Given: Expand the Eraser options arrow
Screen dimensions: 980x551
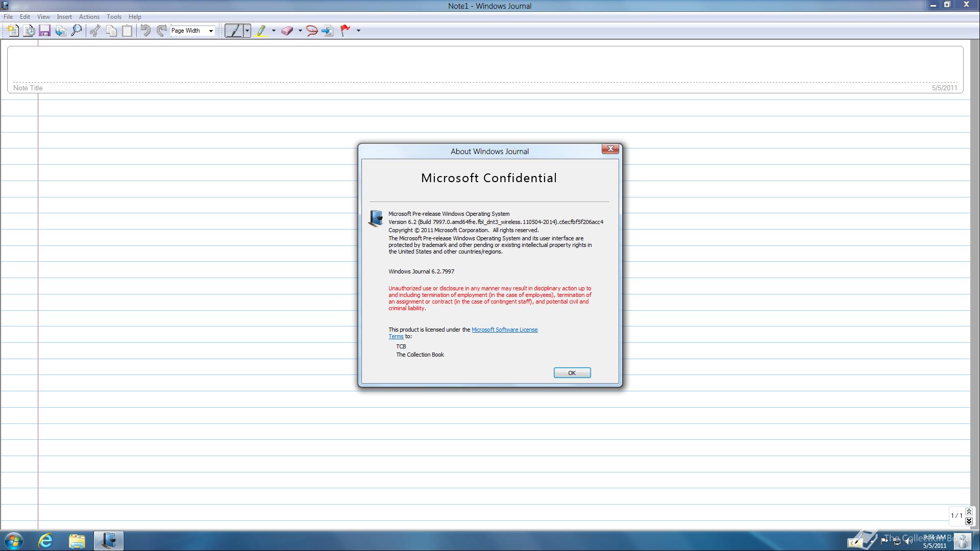Looking at the screenshot, I should 300,31.
